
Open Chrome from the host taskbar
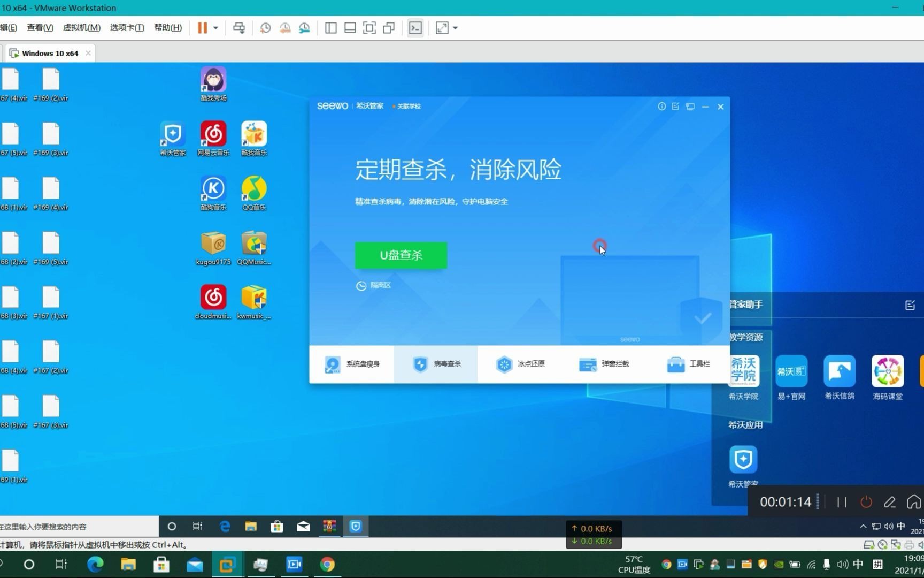coord(327,564)
